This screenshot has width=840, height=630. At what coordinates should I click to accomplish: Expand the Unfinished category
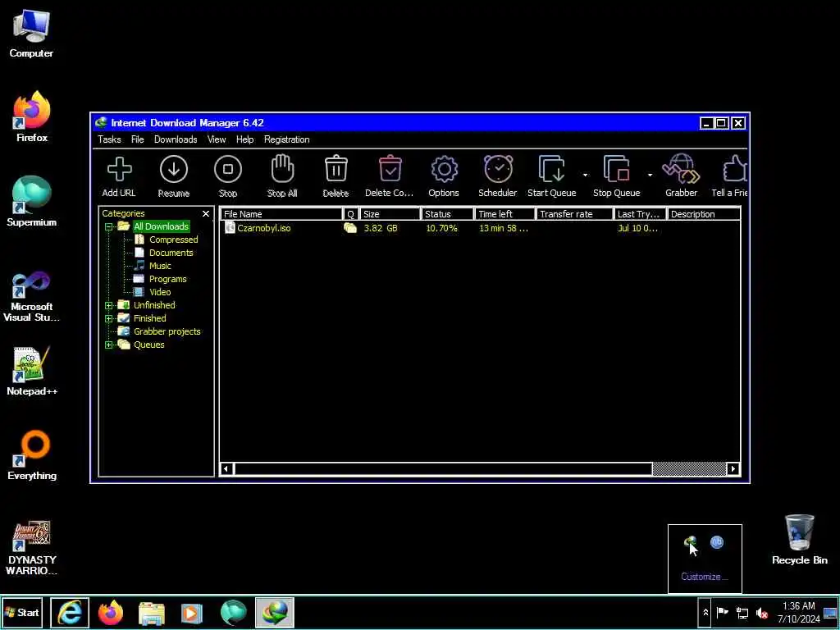(x=109, y=305)
